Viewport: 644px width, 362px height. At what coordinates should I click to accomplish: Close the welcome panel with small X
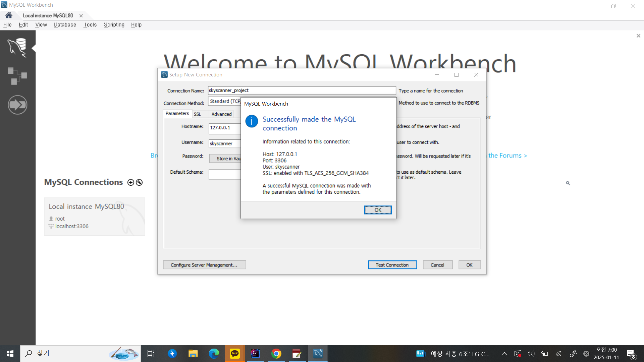pyautogui.click(x=638, y=36)
